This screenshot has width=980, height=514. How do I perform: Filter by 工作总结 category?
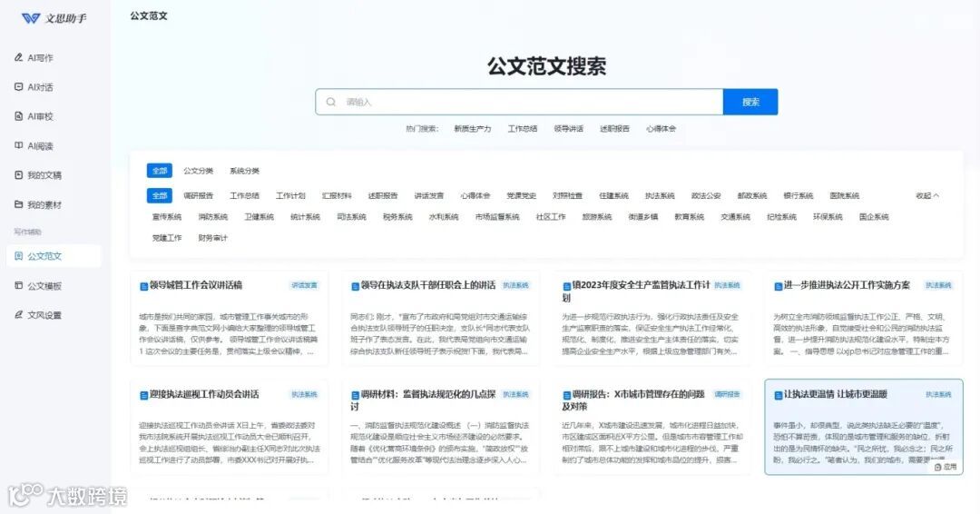[244, 196]
